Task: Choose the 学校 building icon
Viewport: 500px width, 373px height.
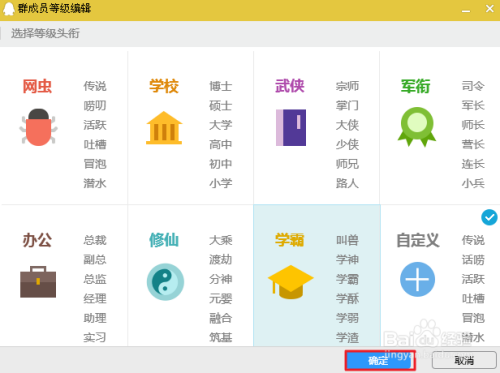Action: click(x=164, y=128)
